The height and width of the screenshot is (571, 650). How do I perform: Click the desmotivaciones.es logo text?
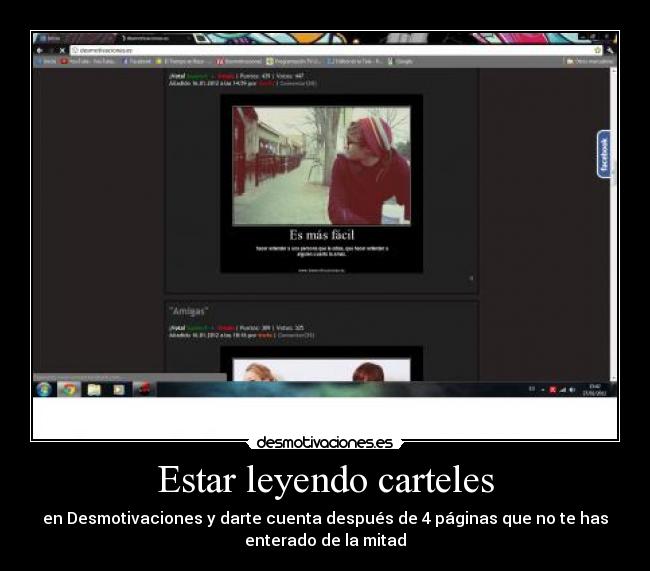click(x=325, y=442)
